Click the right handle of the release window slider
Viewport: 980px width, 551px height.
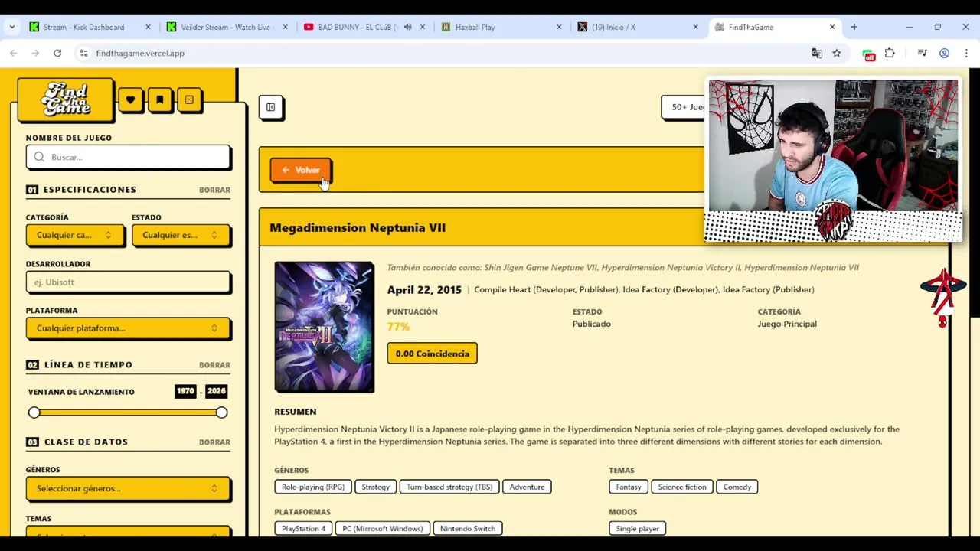pos(221,412)
